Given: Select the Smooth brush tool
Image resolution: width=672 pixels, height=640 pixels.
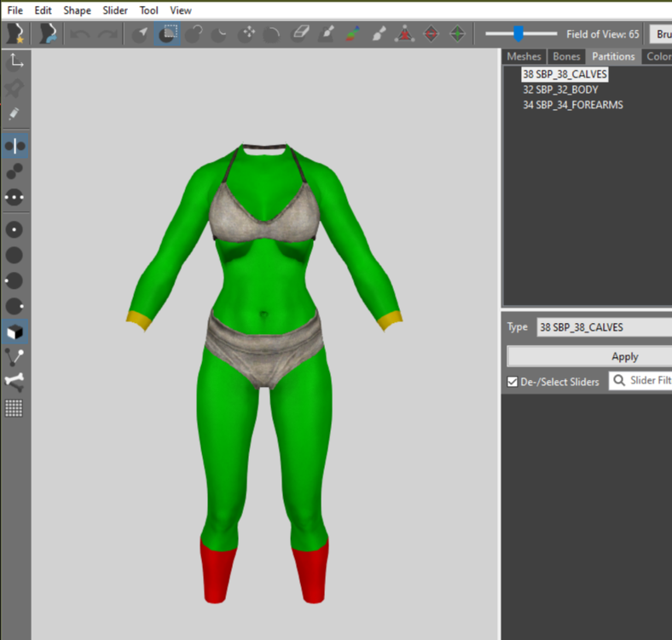Looking at the screenshot, I should tap(272, 34).
